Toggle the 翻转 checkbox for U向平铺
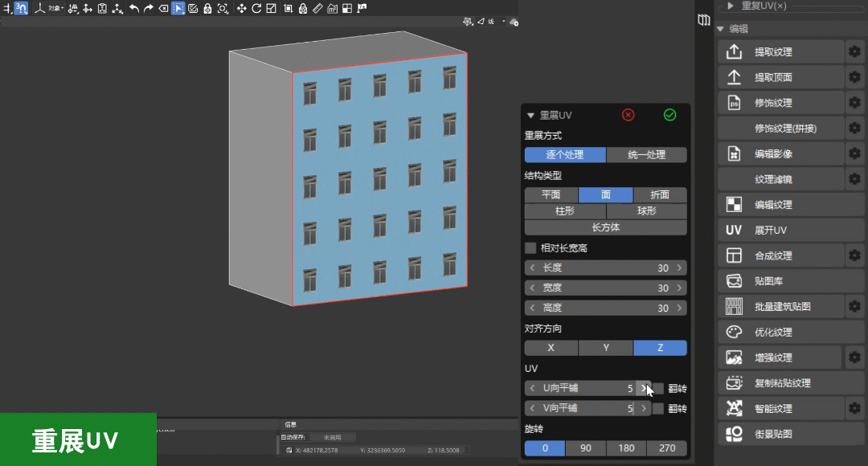Image resolution: width=868 pixels, height=466 pixels. (658, 388)
